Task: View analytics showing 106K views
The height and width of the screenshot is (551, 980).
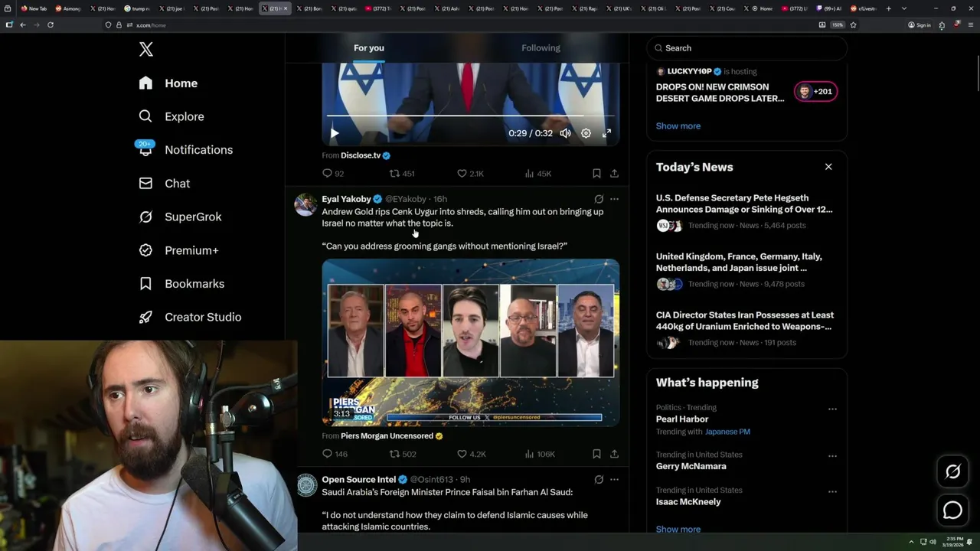Action: click(x=540, y=454)
